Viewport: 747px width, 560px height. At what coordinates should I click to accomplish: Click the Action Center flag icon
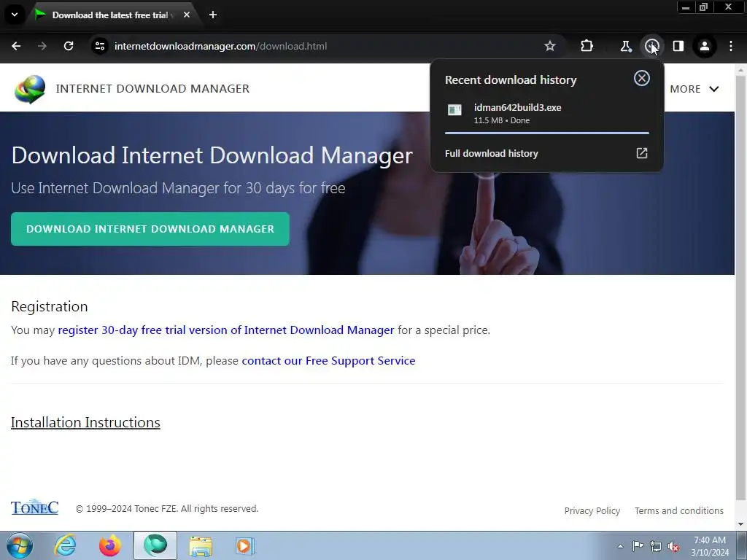click(638, 546)
